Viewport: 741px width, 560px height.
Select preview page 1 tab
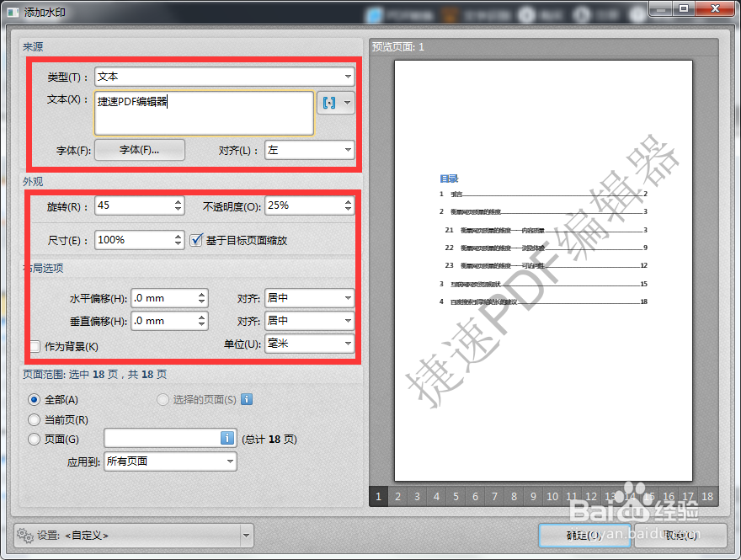coord(378,497)
